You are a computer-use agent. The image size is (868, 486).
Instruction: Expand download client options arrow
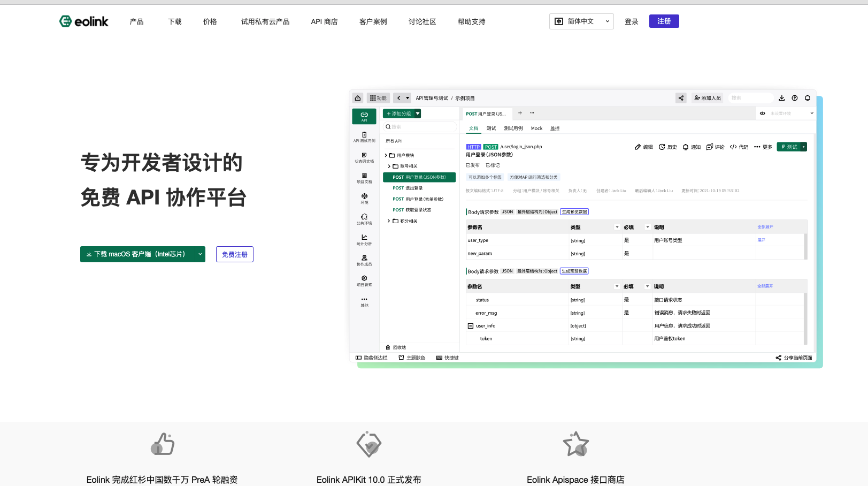pyautogui.click(x=200, y=254)
